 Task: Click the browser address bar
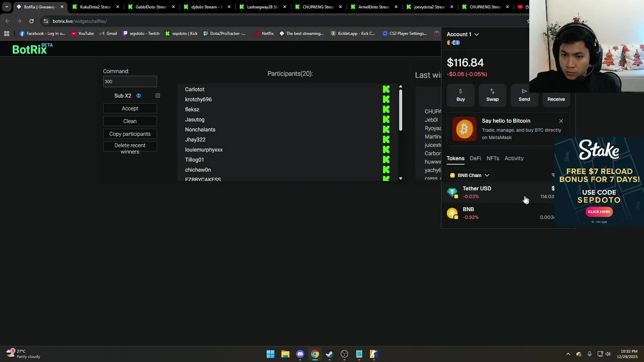coord(282,21)
